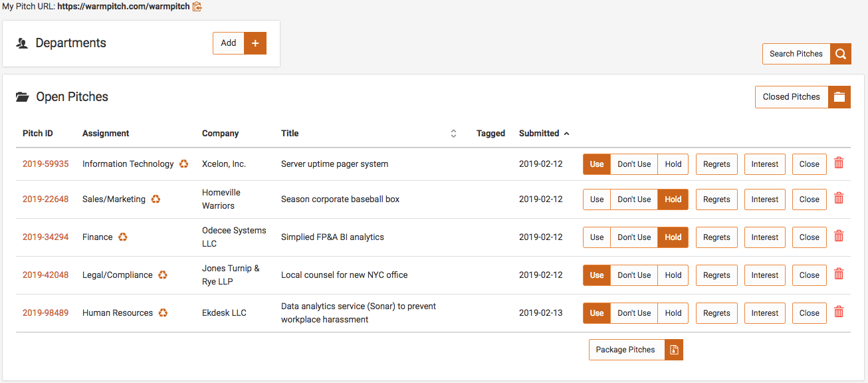Screen dimensions: 868x383
Task: Close the Ekdesk LLC pitch
Action: pyautogui.click(x=810, y=313)
